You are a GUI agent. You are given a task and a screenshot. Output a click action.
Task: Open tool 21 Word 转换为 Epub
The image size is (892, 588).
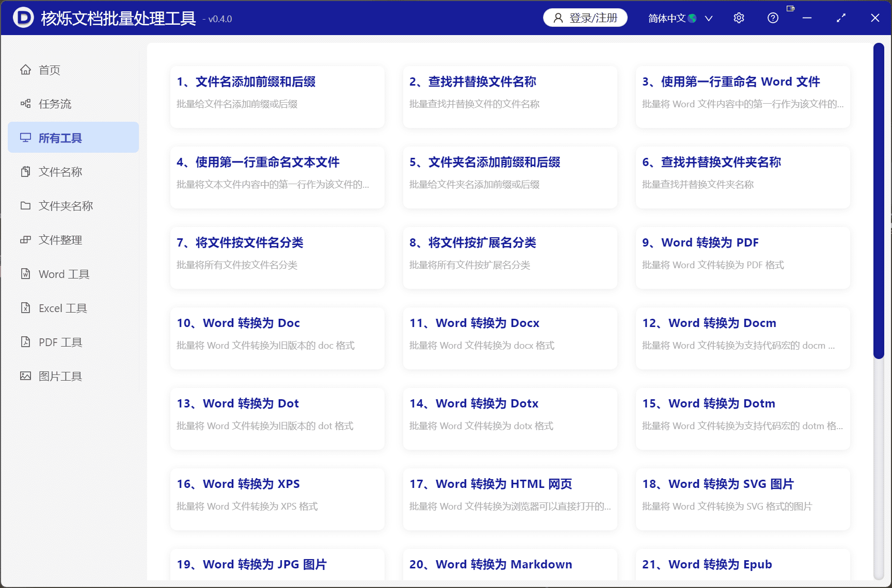click(x=743, y=564)
